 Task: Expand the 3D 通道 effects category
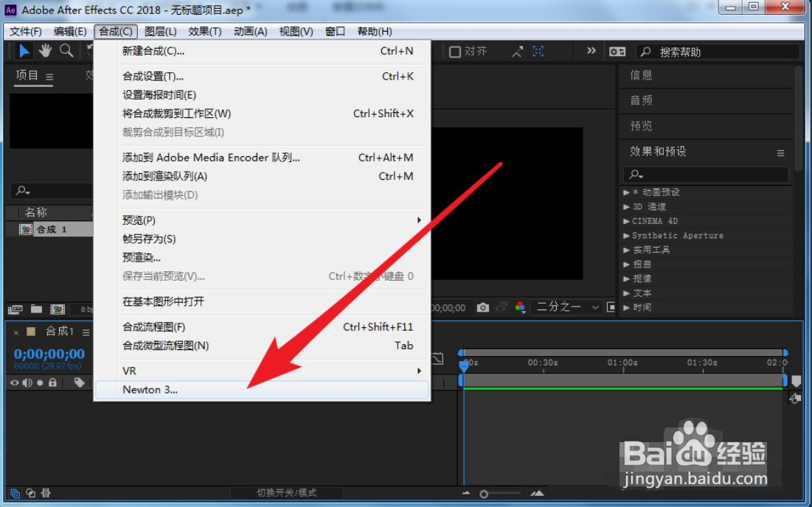click(626, 207)
